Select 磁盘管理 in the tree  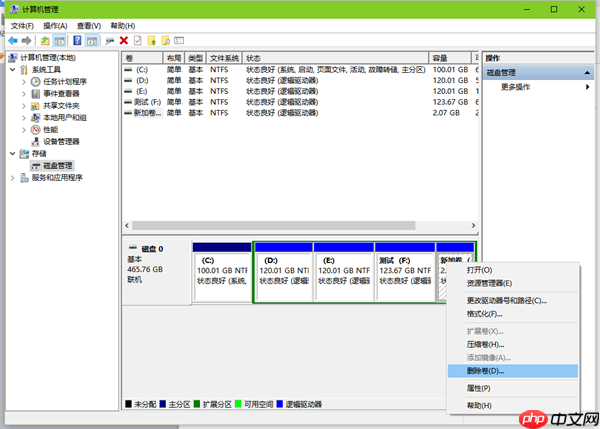(x=58, y=166)
